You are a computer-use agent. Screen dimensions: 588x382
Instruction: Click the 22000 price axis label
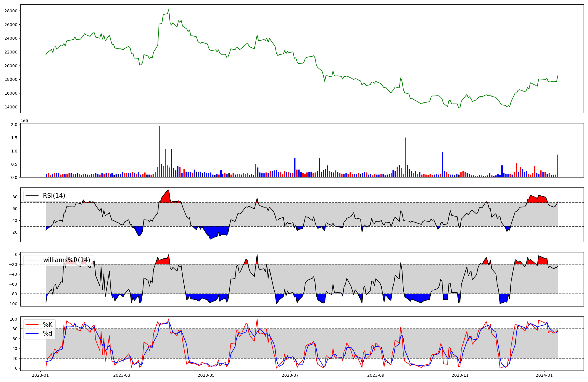coord(11,52)
